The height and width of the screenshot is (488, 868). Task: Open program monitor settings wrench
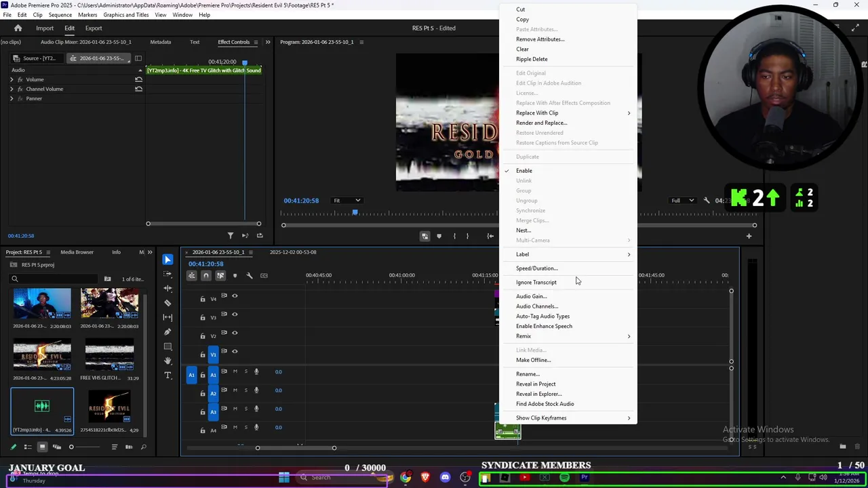coord(707,201)
